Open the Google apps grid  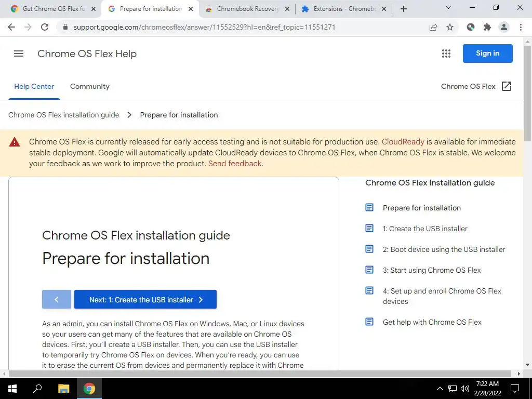click(446, 54)
